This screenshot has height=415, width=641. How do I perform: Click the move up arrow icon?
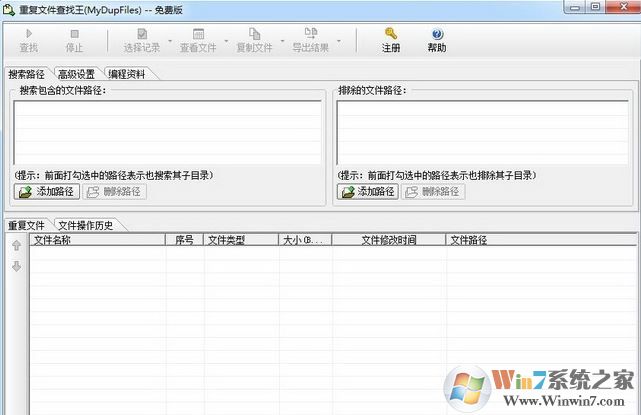(x=16, y=245)
